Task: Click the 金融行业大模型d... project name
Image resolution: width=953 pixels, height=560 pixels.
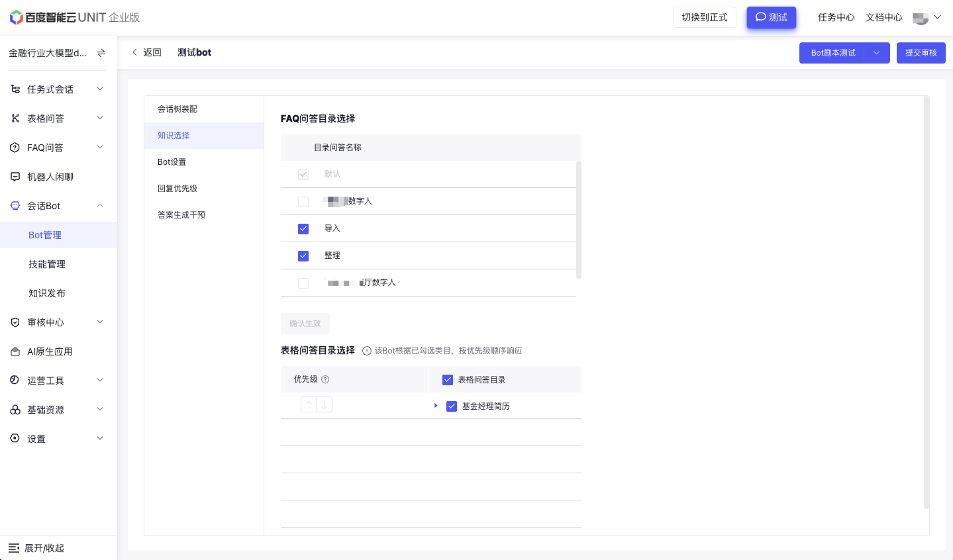Action: (x=48, y=53)
